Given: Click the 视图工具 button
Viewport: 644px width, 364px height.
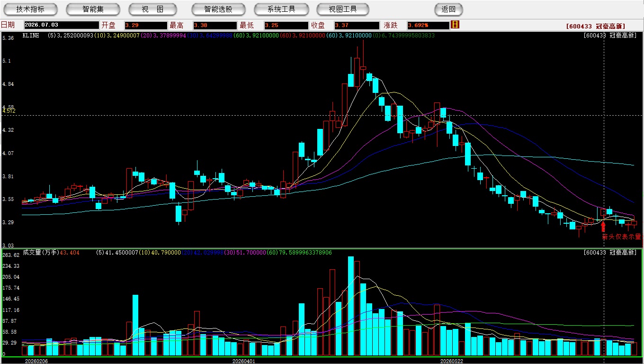Looking at the screenshot, I should (x=343, y=9).
